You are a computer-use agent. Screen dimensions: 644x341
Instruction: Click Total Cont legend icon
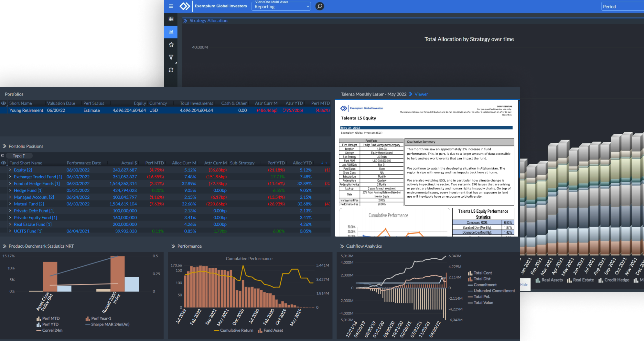click(x=470, y=273)
